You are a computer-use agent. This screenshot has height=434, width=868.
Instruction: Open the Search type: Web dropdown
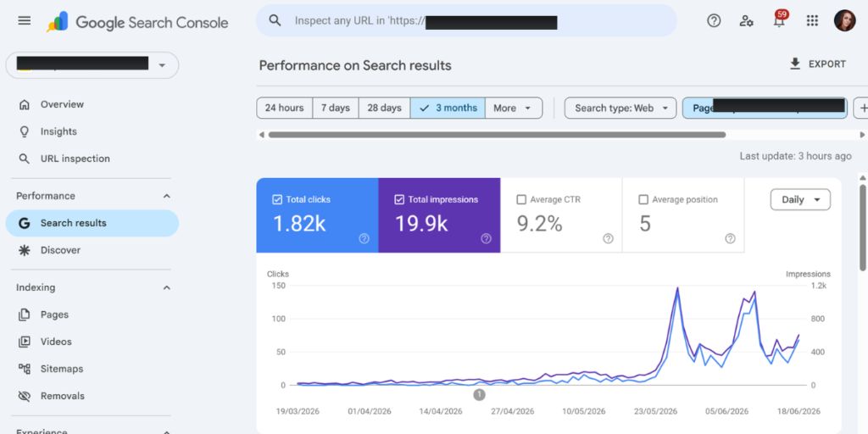pyautogui.click(x=620, y=108)
